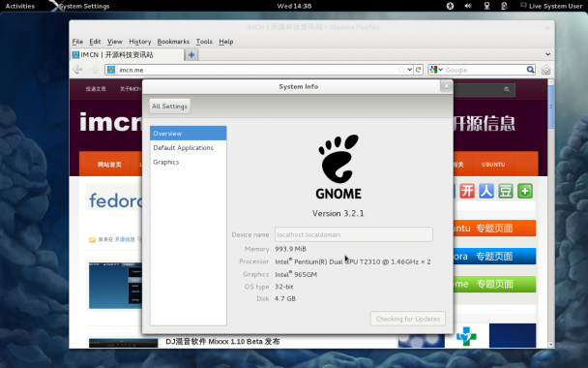Expand the URL history dropdown
588x368 pixels.
[x=410, y=70]
